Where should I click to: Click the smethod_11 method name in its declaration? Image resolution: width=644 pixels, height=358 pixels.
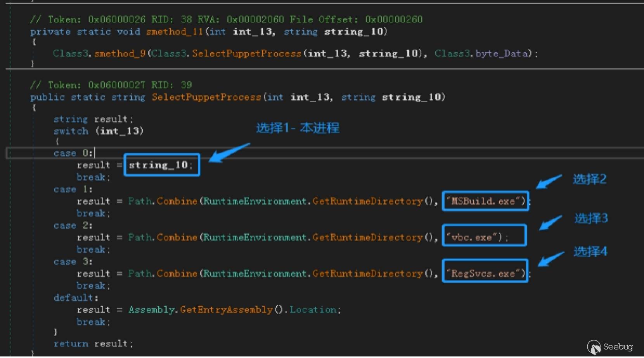click(175, 32)
